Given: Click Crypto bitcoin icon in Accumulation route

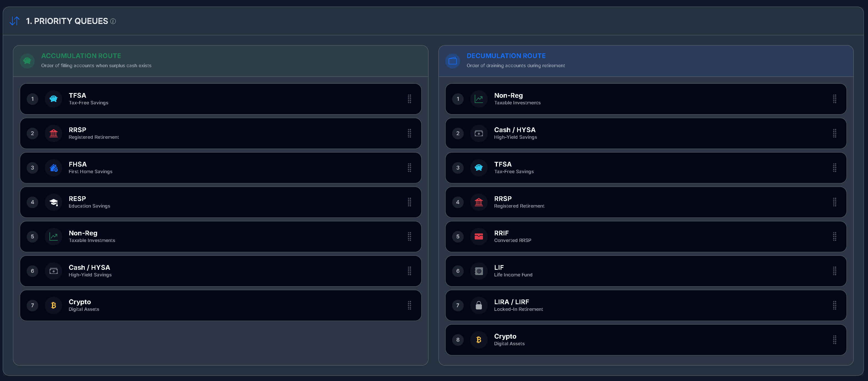Looking at the screenshot, I should (54, 305).
